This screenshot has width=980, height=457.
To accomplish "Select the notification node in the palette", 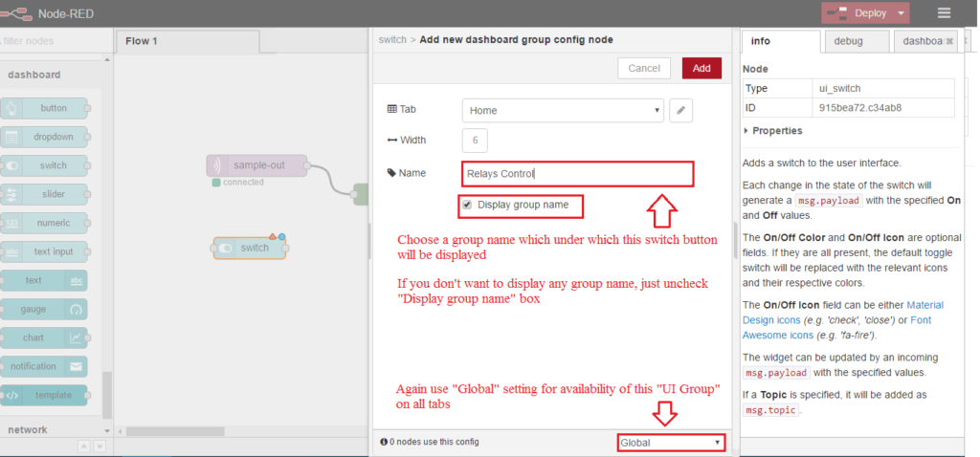I will point(44,366).
